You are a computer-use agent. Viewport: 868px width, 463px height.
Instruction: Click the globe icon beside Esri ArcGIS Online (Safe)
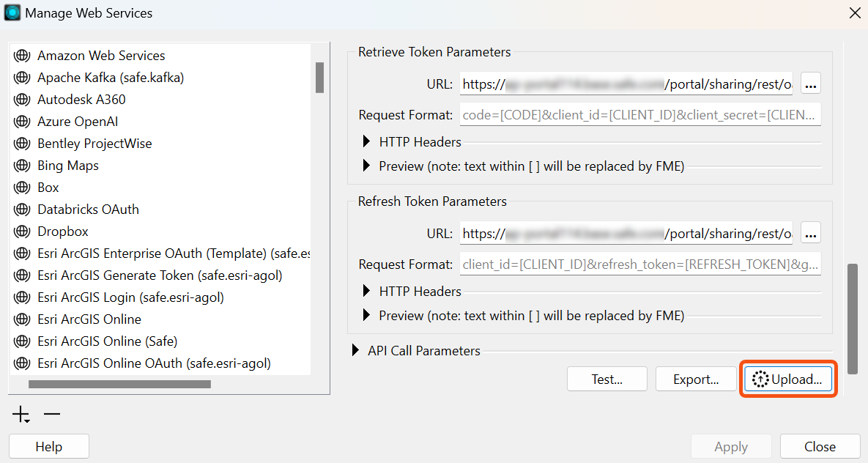click(x=22, y=341)
